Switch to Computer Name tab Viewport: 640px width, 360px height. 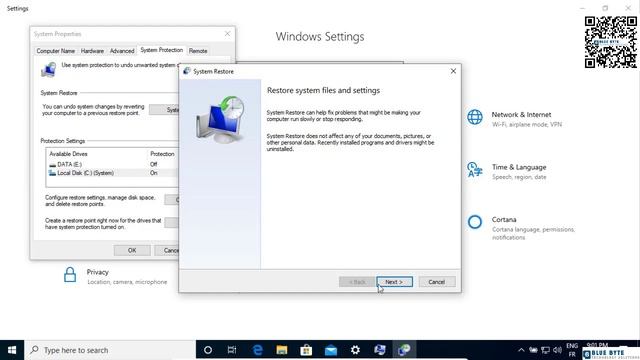(x=56, y=51)
